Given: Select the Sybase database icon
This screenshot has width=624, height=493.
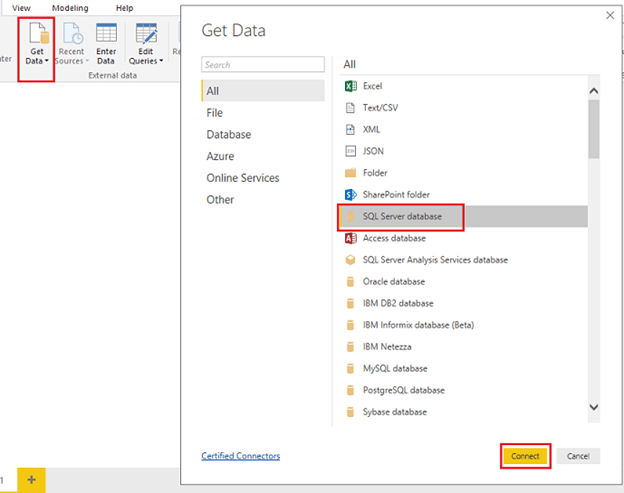Looking at the screenshot, I should tap(350, 412).
